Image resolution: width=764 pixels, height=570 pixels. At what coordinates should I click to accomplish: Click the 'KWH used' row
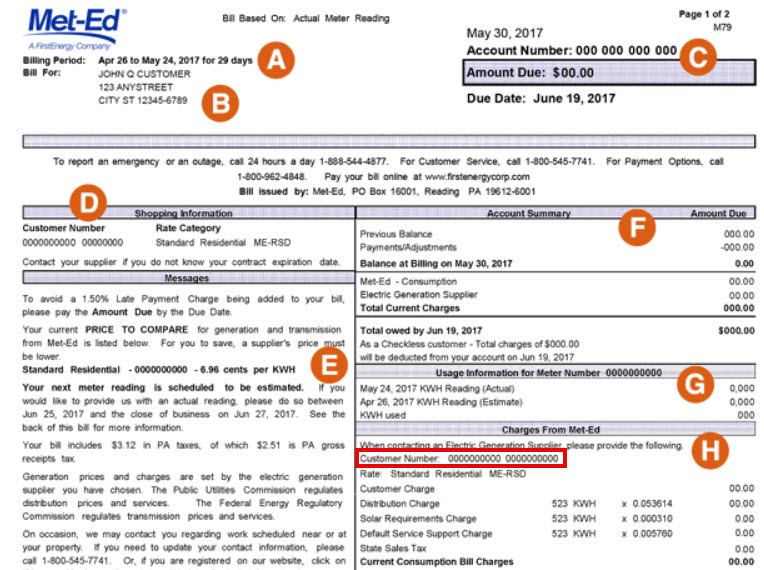click(x=557, y=415)
